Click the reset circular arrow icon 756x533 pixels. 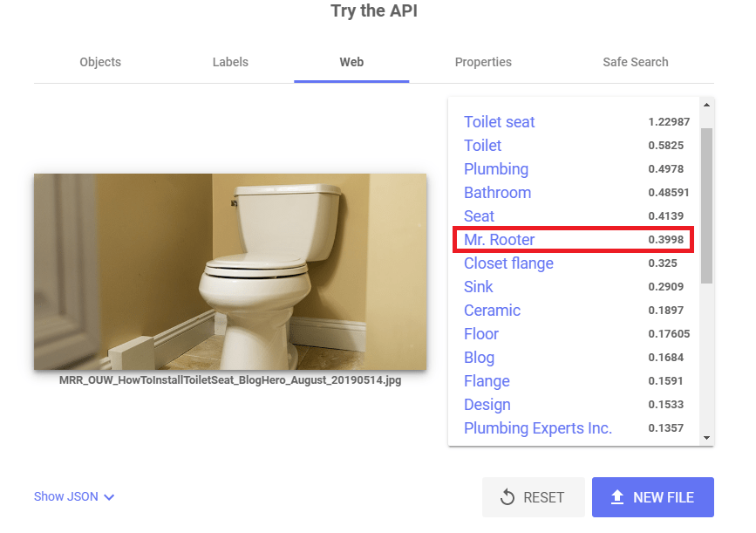point(507,497)
